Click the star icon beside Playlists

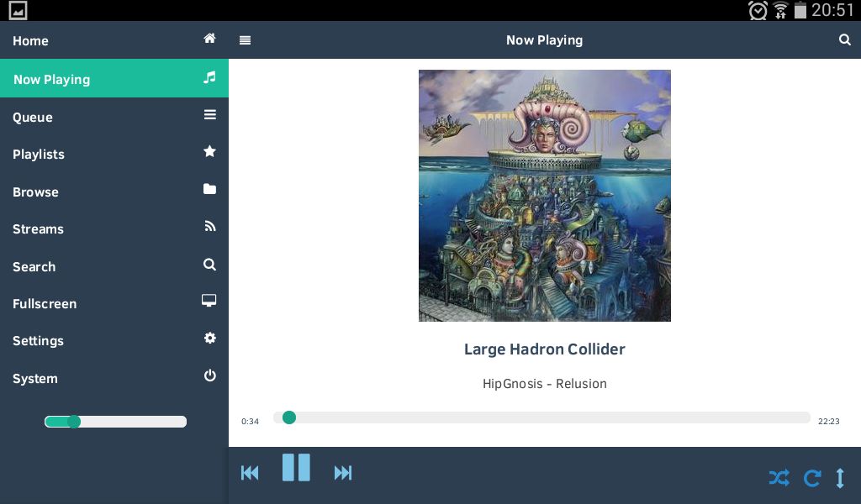pyautogui.click(x=209, y=151)
